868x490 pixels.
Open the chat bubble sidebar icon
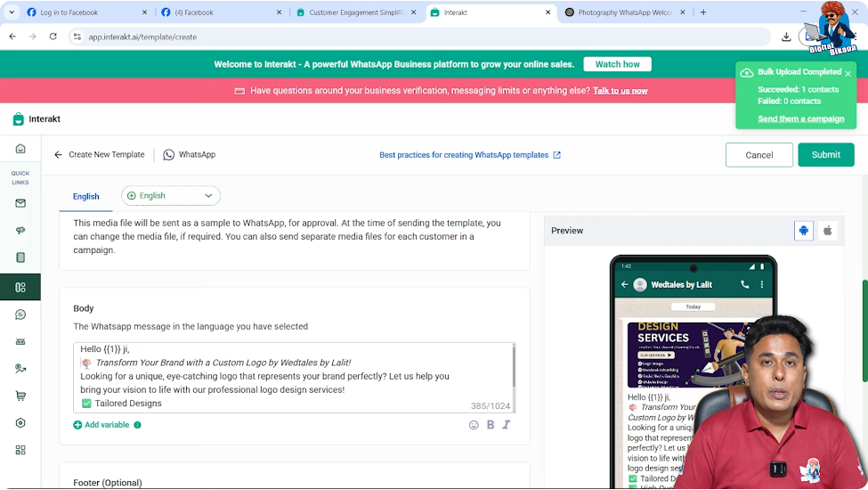[x=20, y=314]
